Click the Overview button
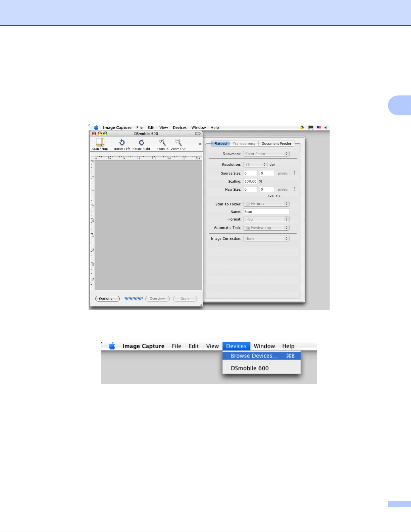This screenshot has height=532, width=411. tap(157, 299)
